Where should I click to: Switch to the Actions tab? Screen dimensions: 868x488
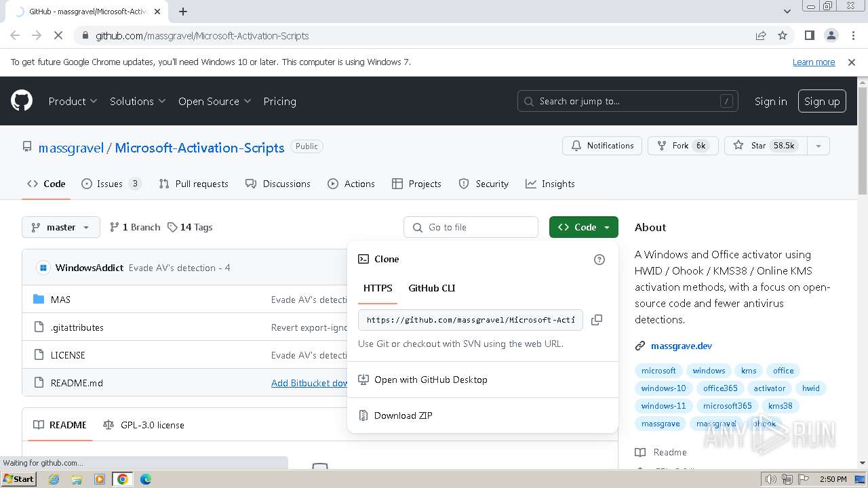tap(351, 184)
